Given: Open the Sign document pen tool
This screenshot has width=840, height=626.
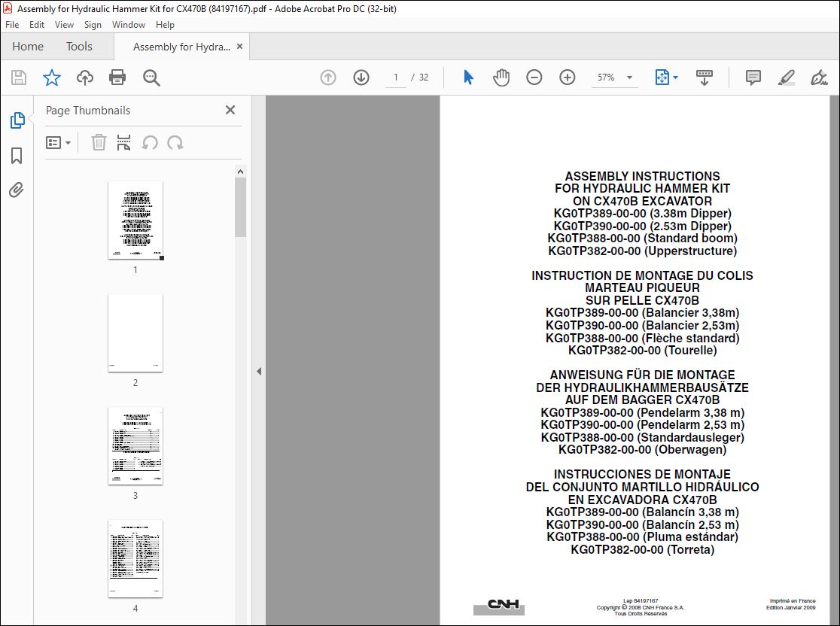Looking at the screenshot, I should [819, 77].
